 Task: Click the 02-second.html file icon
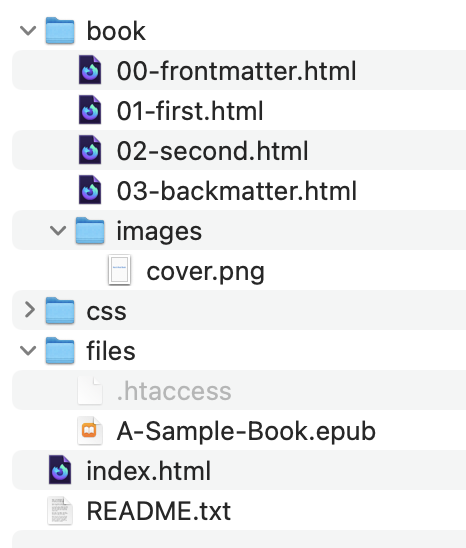pyautogui.click(x=90, y=150)
